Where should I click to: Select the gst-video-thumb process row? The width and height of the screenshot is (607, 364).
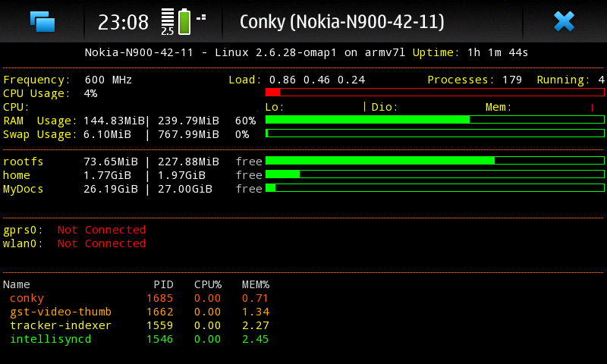(x=139, y=312)
